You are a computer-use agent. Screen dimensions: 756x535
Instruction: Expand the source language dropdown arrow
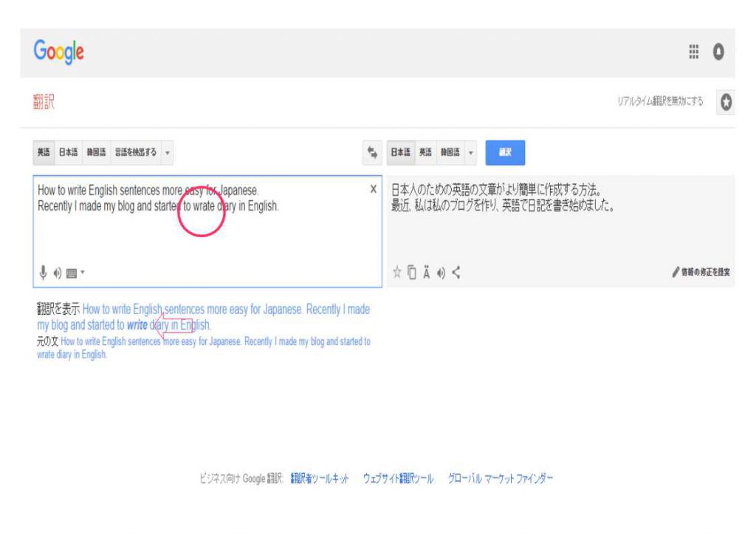(168, 152)
